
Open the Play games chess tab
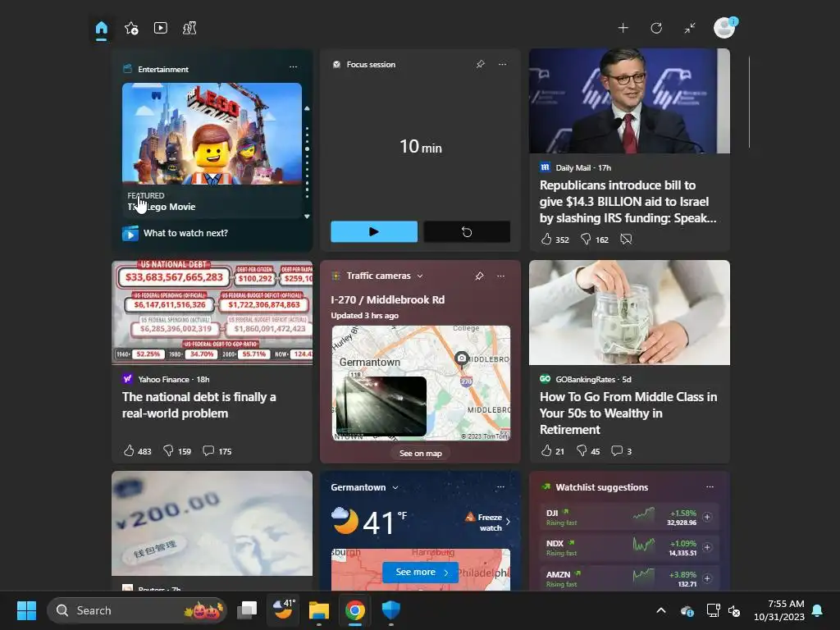[x=189, y=28]
